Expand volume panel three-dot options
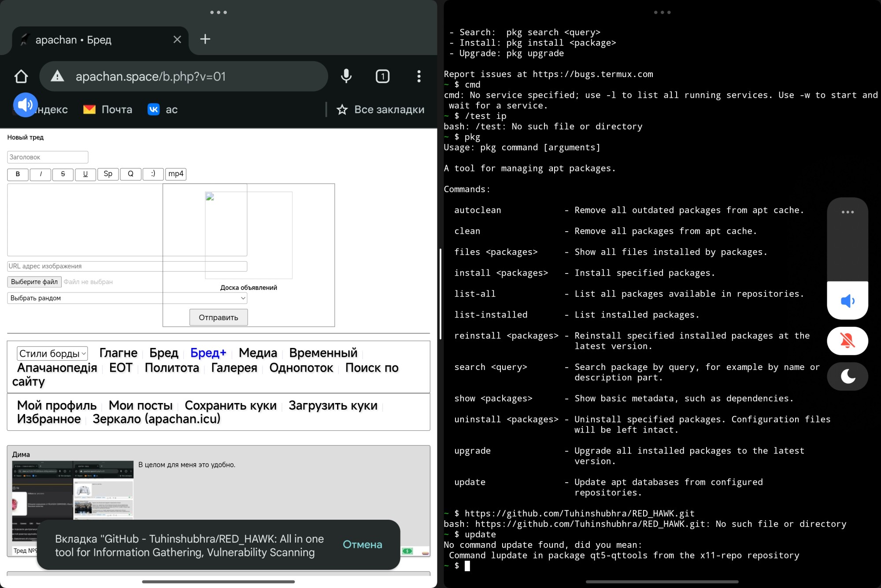Image resolution: width=881 pixels, height=588 pixels. point(847,212)
